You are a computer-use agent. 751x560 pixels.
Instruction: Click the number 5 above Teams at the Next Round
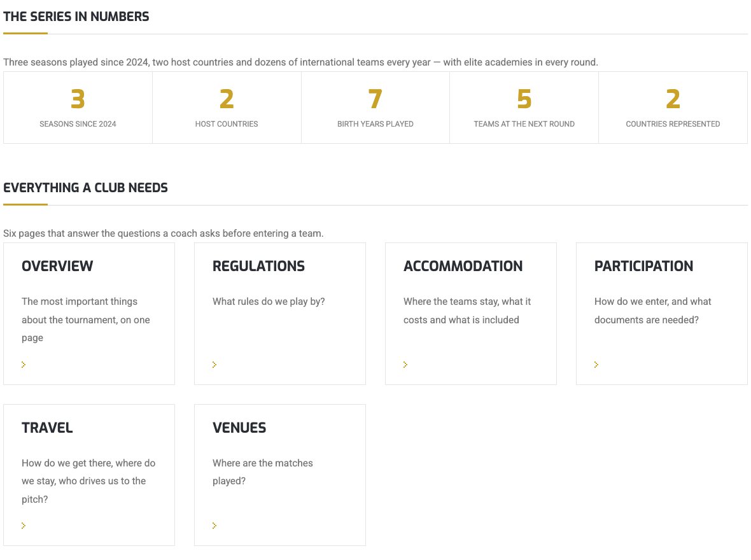pyautogui.click(x=524, y=99)
